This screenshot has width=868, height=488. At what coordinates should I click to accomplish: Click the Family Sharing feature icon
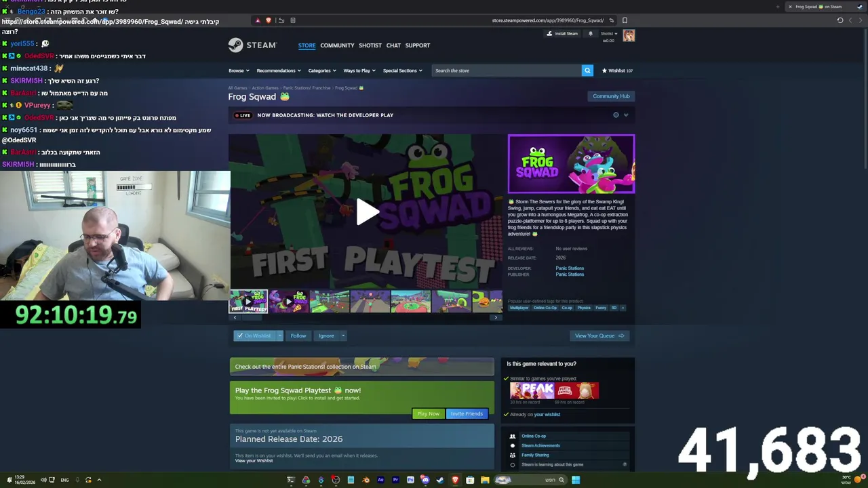pos(513,455)
